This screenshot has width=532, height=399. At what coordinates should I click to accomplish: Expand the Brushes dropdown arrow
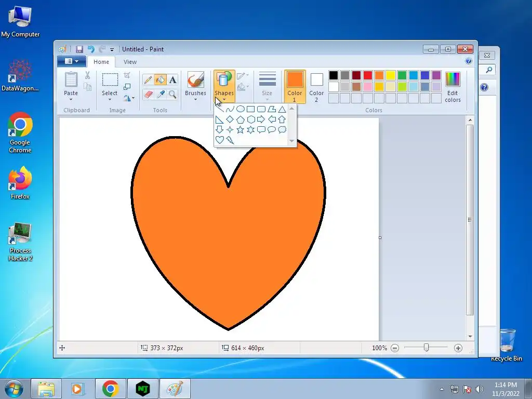click(x=195, y=99)
